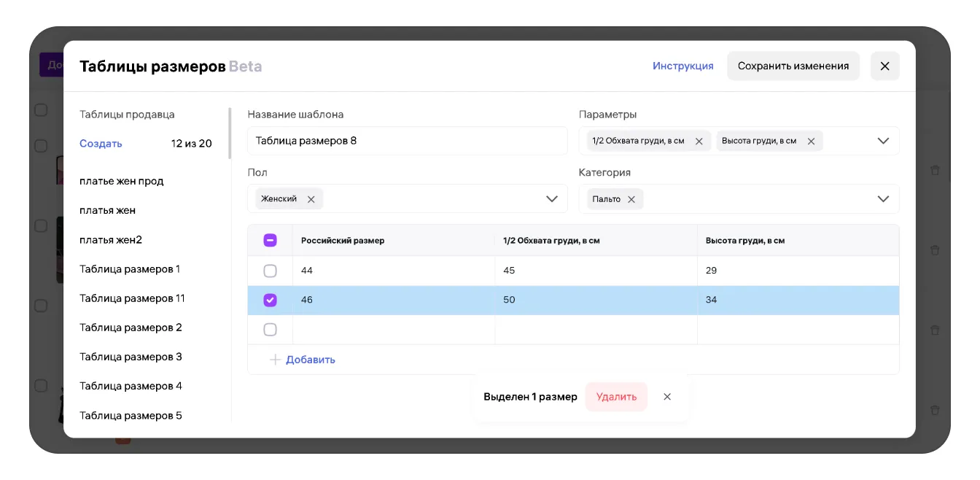Screen dimensions: 980x480
Task: Open 'Таблица размеров 11' in sidebar
Action: pos(132,298)
